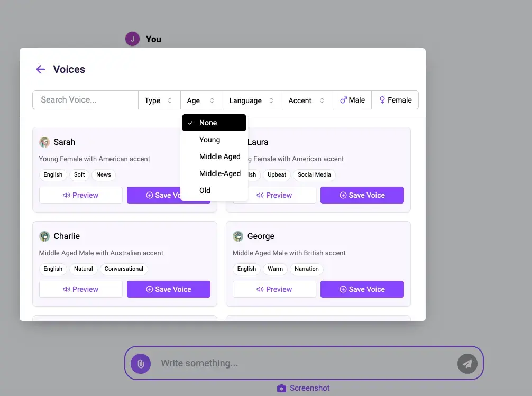This screenshot has height=396, width=532.
Task: Click the paper plane send icon
Action: point(467,364)
